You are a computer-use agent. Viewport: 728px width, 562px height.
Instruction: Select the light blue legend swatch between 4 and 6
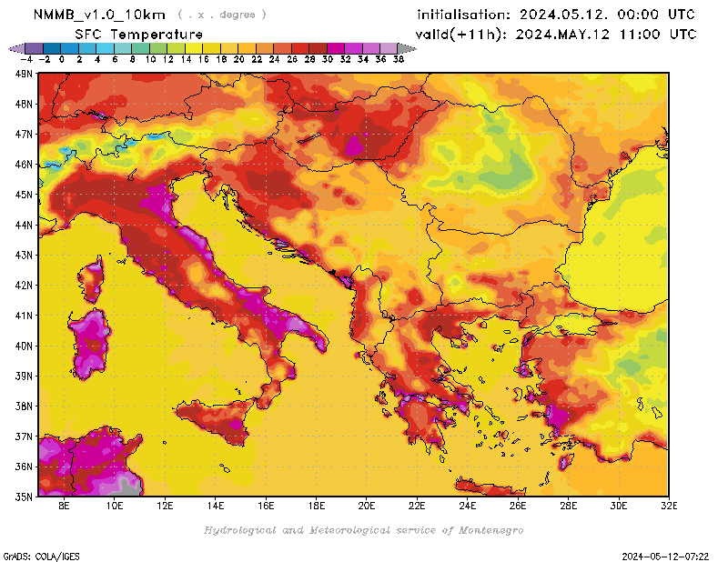pos(106,48)
